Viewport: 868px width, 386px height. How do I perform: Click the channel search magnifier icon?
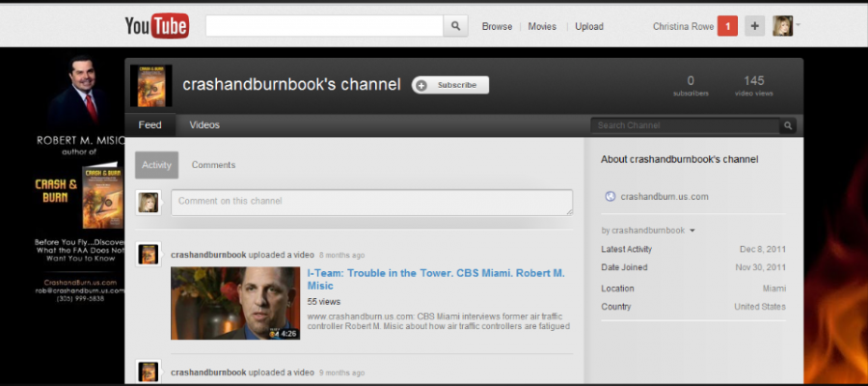788,125
